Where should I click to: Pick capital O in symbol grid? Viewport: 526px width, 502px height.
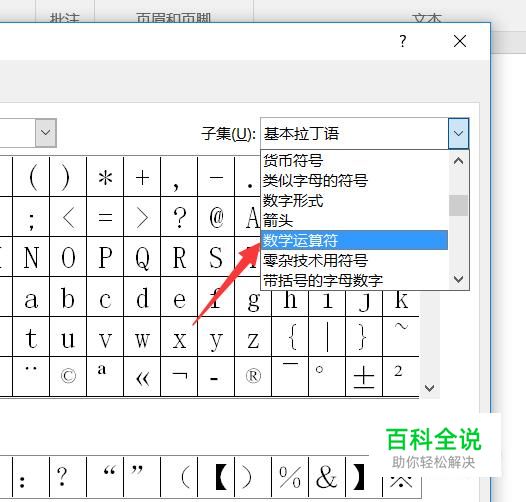pyautogui.click(x=68, y=257)
